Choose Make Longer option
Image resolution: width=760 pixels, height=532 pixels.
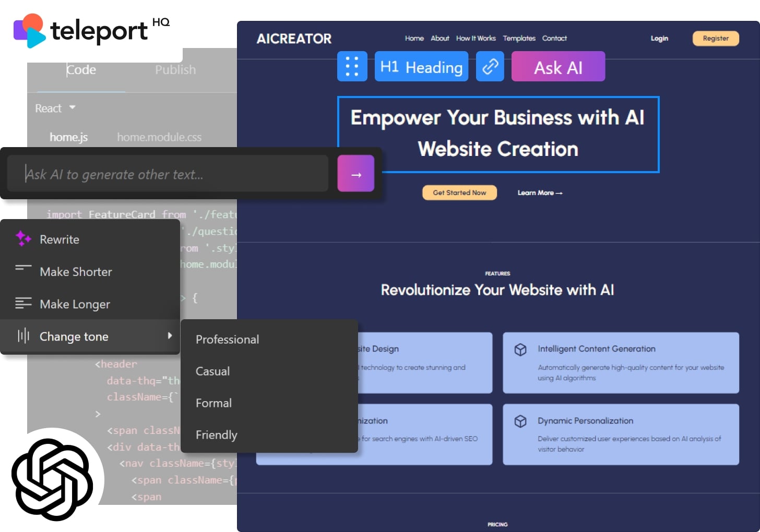[90, 304]
